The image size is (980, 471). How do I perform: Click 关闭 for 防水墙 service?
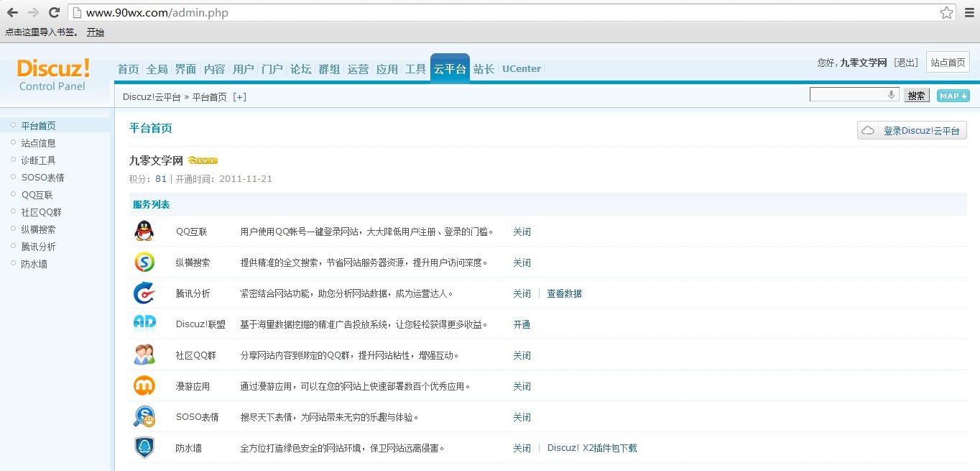pyautogui.click(x=522, y=448)
